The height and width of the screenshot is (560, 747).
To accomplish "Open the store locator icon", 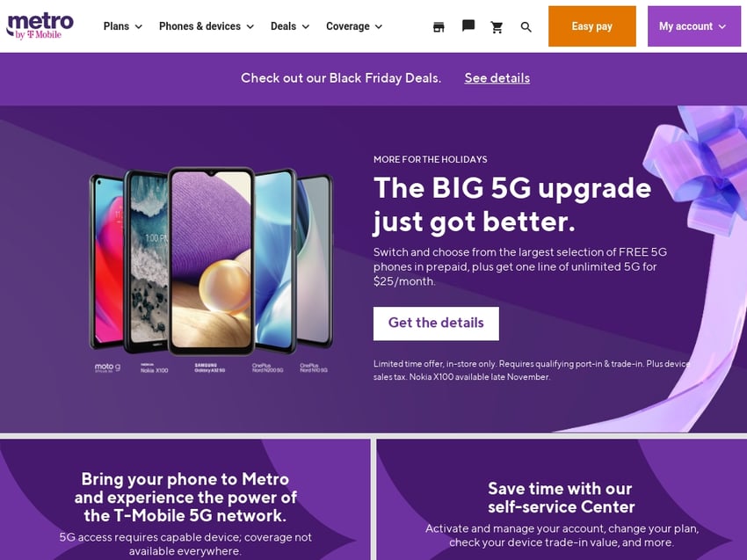I will [439, 27].
